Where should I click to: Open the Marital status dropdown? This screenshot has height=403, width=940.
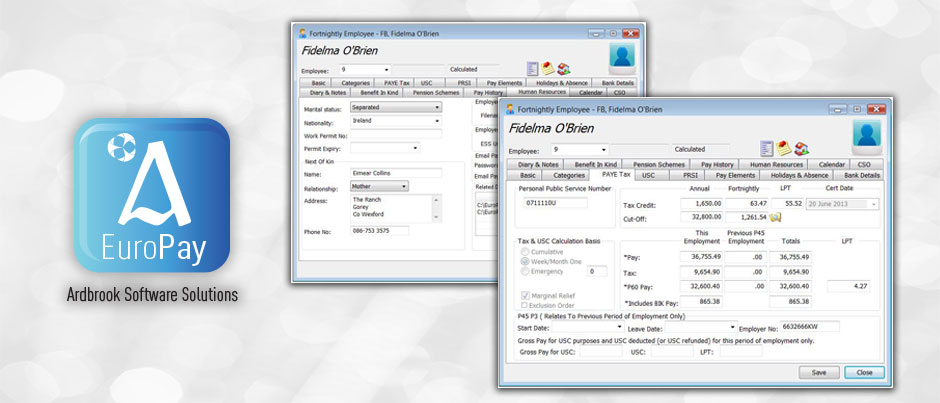click(438, 108)
